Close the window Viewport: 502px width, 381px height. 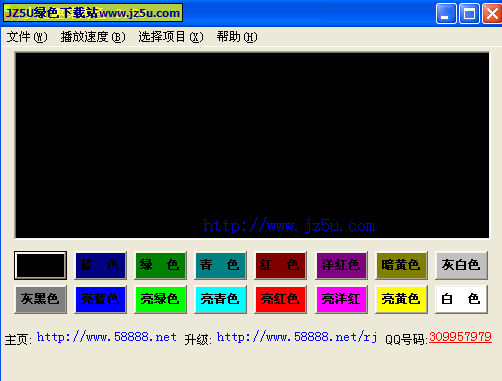pyautogui.click(x=492, y=14)
